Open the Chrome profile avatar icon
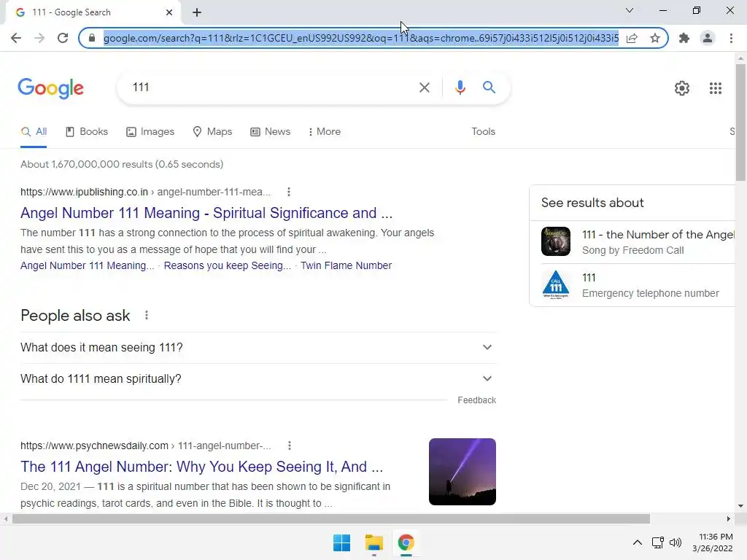The image size is (747, 560). (708, 38)
